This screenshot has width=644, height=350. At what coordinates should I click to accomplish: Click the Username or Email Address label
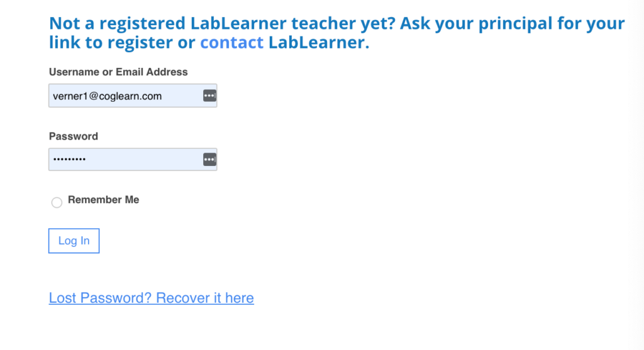[118, 72]
